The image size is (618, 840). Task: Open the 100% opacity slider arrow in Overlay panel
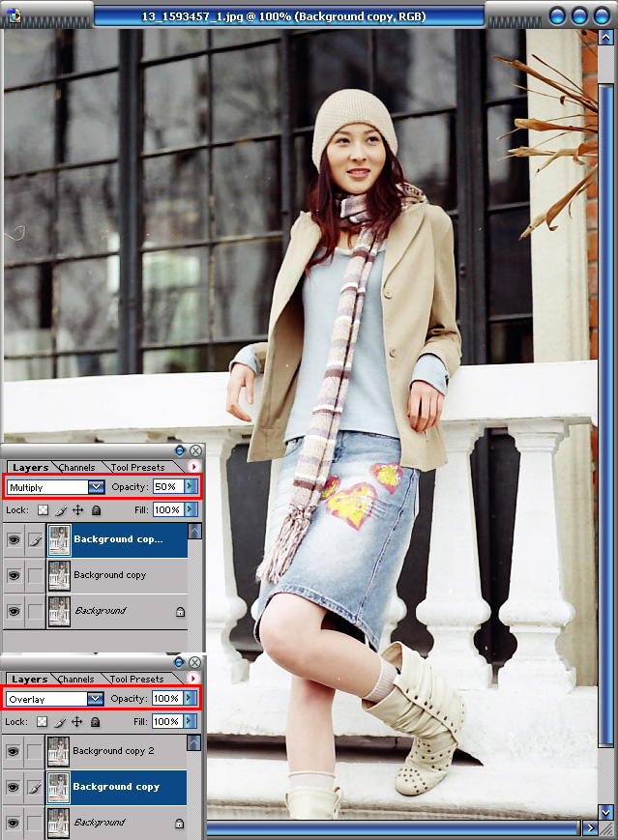click(x=190, y=698)
